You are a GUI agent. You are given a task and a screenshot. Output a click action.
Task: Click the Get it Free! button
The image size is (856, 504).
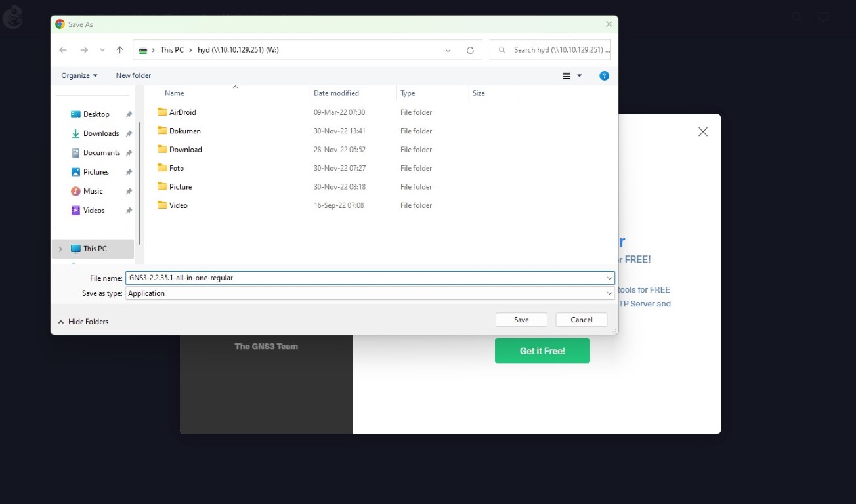542,350
